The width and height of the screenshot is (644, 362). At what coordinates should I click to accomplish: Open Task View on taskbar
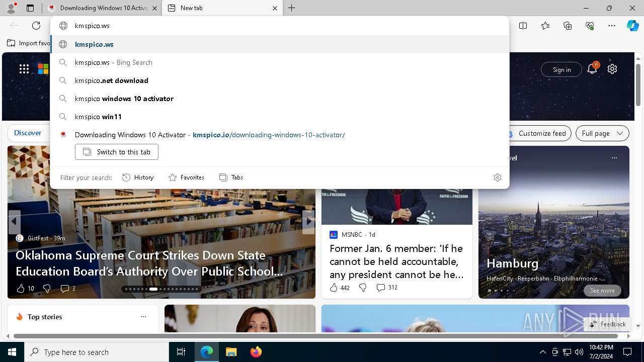point(181,352)
